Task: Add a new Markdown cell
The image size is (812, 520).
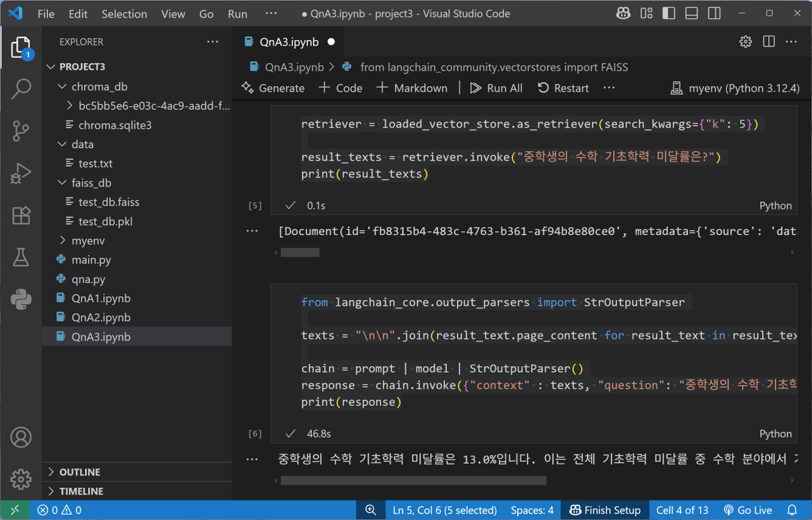Action: [x=412, y=88]
